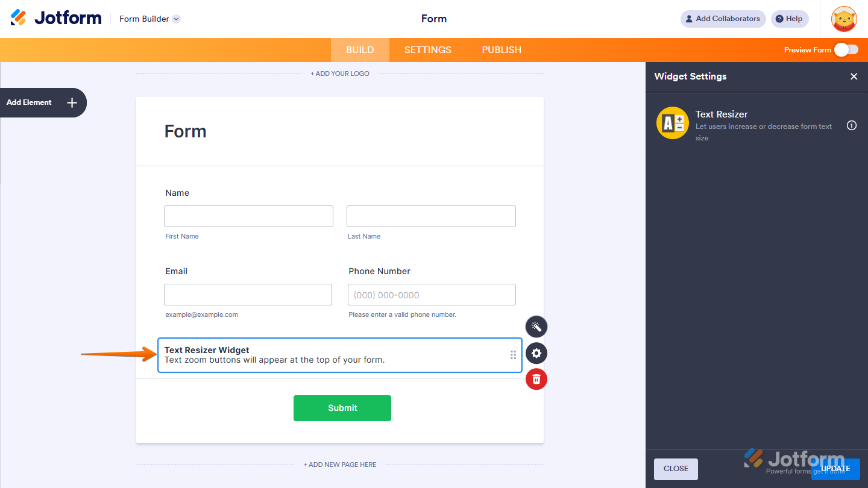Open widget properties via the gear icon

(536, 353)
